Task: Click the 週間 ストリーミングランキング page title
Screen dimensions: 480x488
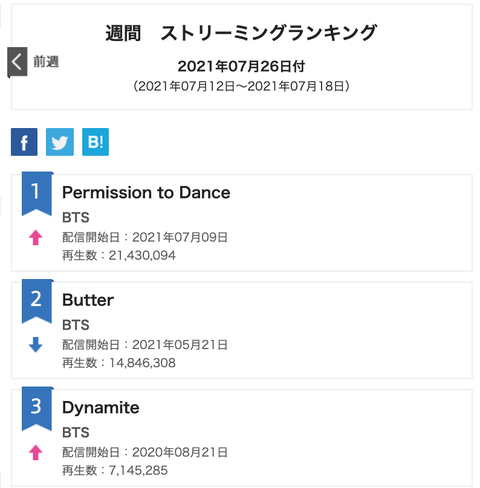Action: [x=241, y=33]
